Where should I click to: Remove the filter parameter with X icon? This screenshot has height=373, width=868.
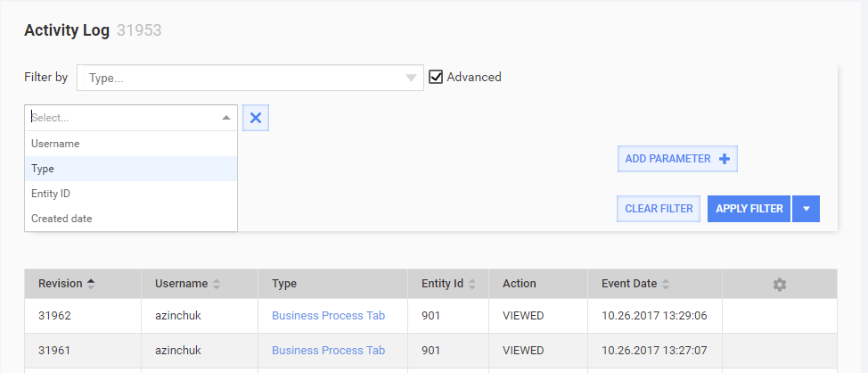tap(256, 118)
